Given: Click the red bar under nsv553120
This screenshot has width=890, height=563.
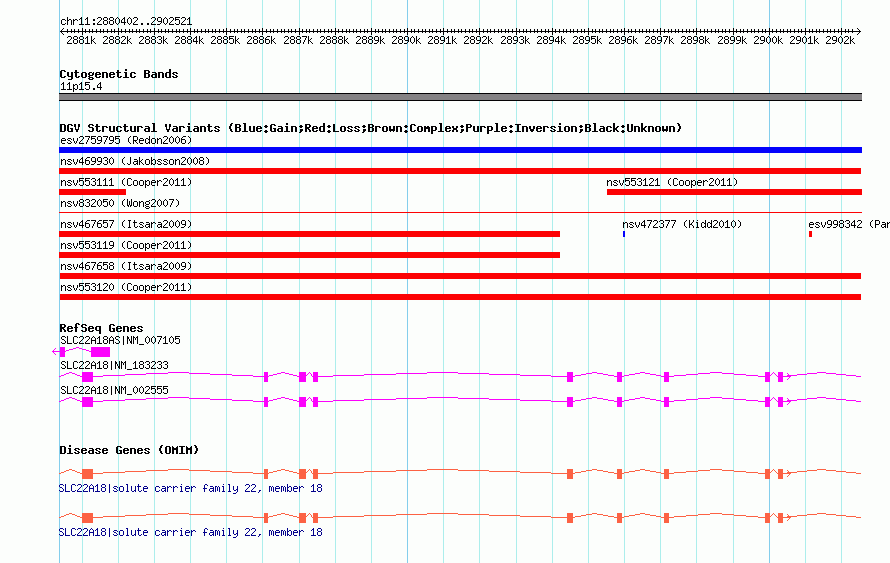Looking at the screenshot, I should coord(460,297).
